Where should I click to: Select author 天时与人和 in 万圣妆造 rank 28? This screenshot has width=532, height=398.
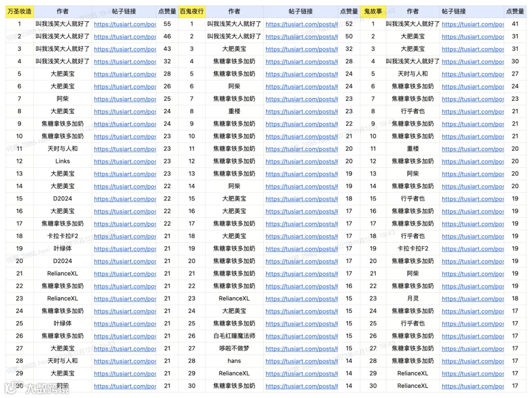[x=63, y=361]
